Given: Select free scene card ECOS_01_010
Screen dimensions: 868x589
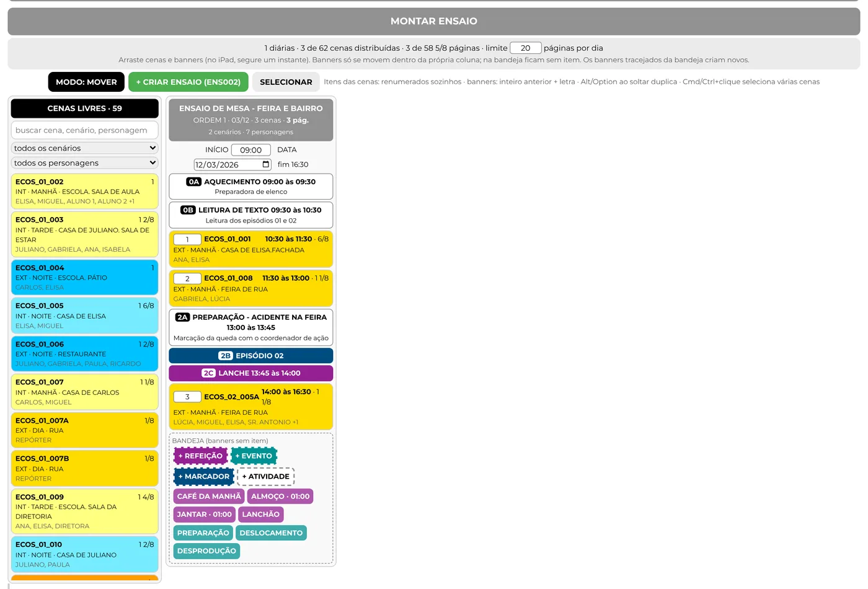Looking at the screenshot, I should pos(84,554).
